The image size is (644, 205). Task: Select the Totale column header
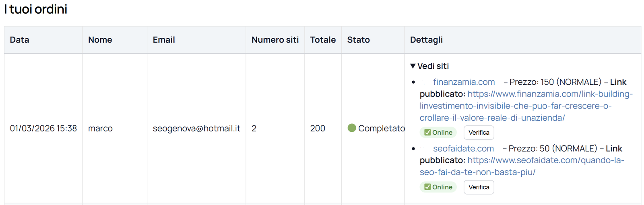point(323,40)
